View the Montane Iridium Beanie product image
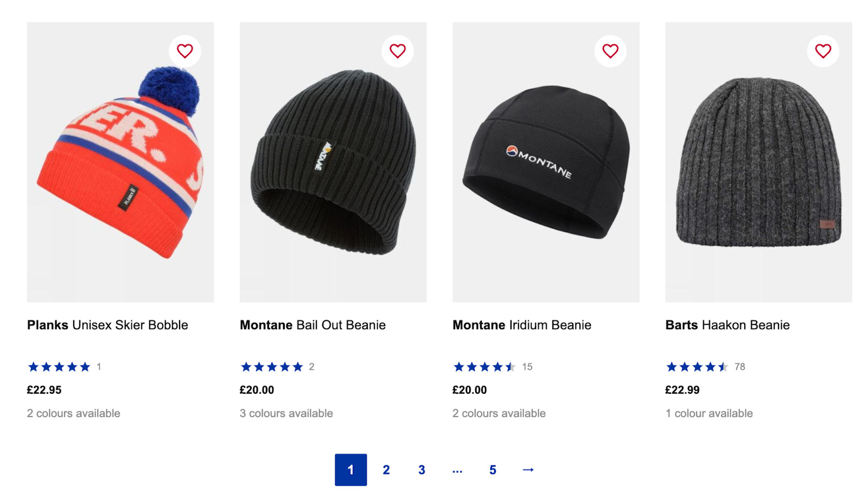 (546, 162)
